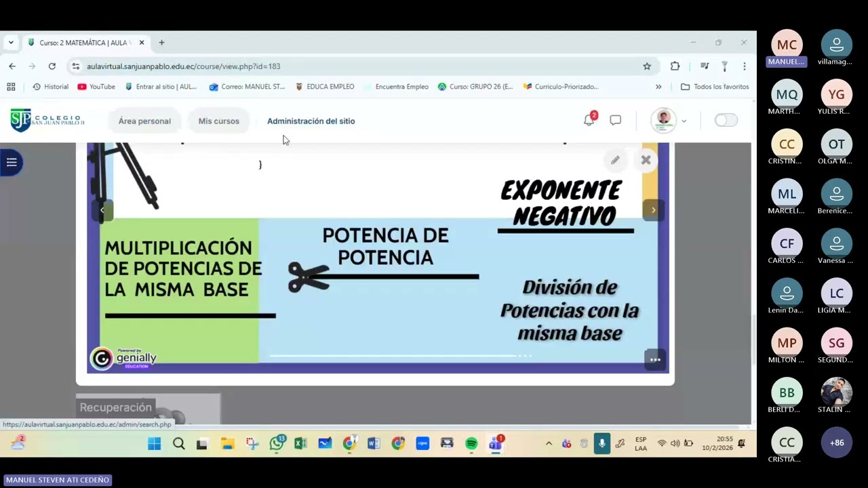Open Excel from the taskbar
The height and width of the screenshot is (488, 868).
click(300, 444)
